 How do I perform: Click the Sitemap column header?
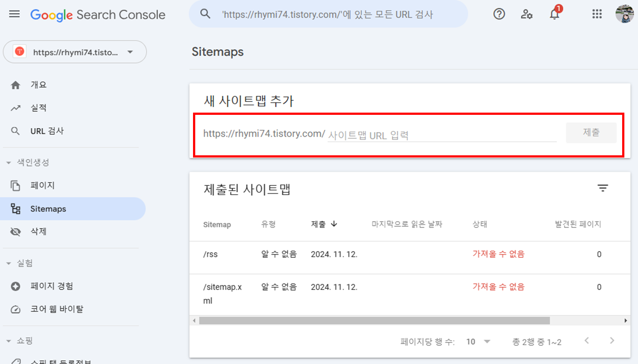[x=217, y=225]
